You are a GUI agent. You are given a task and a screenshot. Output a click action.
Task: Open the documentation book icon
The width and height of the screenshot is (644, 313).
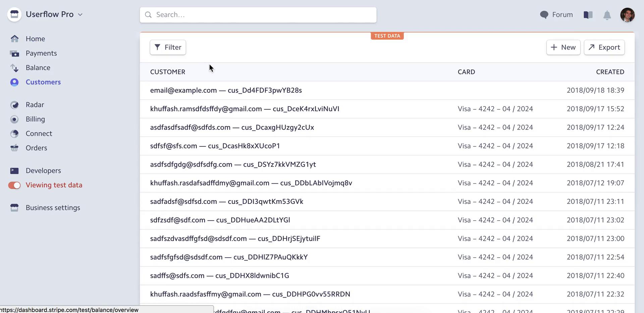coord(588,15)
